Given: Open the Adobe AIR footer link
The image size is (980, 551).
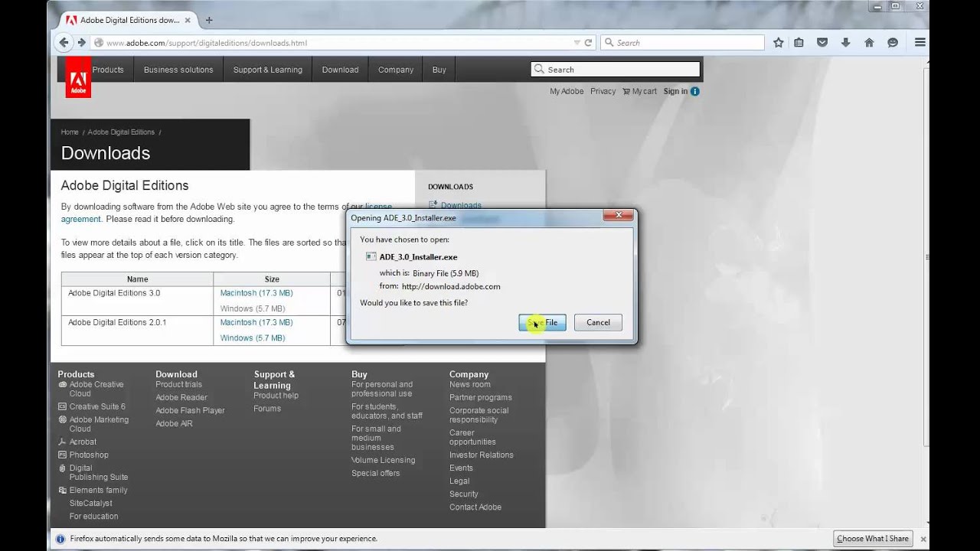Looking at the screenshot, I should (175, 423).
